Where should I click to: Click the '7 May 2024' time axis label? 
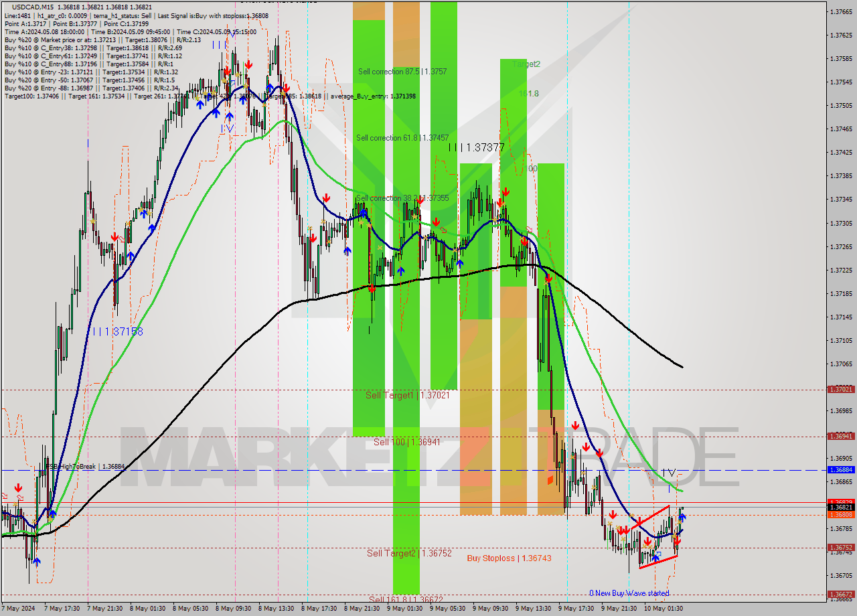[19, 609]
